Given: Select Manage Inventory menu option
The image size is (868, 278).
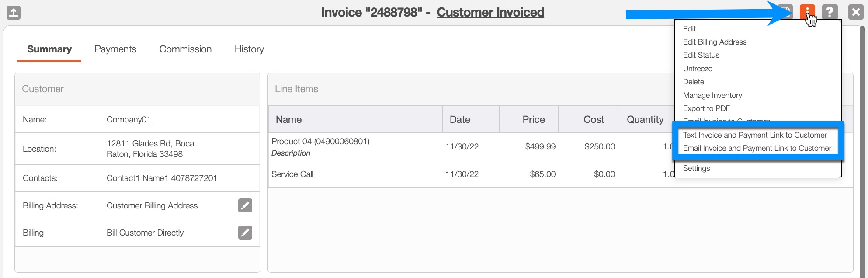Looking at the screenshot, I should pos(712,95).
